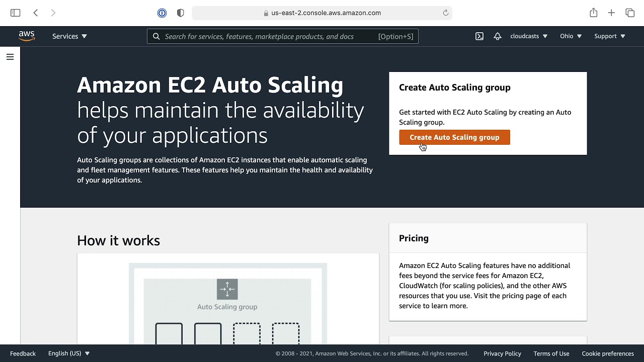Open the Safari share icon

pos(594,13)
